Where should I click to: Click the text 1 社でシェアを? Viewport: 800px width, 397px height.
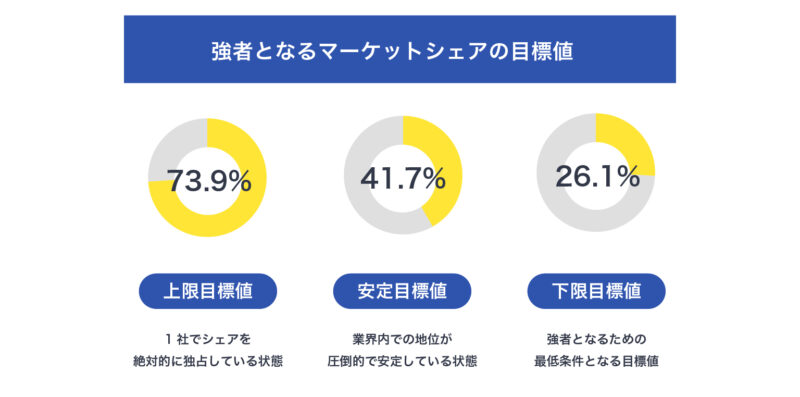208,339
